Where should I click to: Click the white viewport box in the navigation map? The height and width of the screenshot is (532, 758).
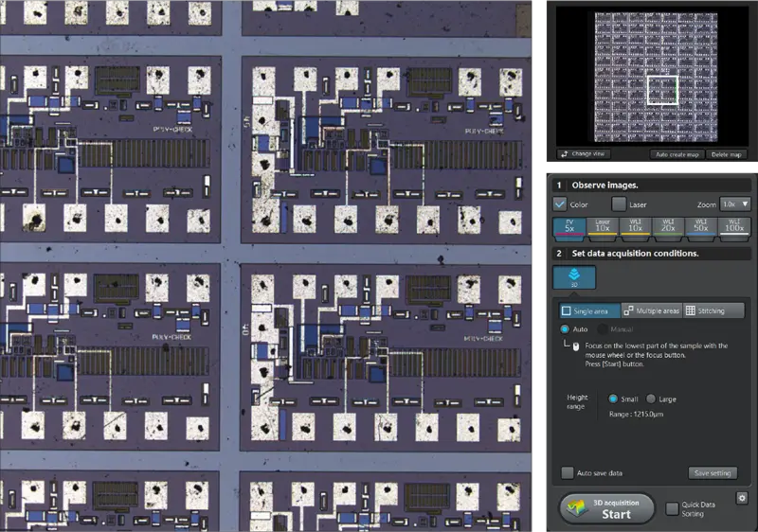[x=662, y=90]
